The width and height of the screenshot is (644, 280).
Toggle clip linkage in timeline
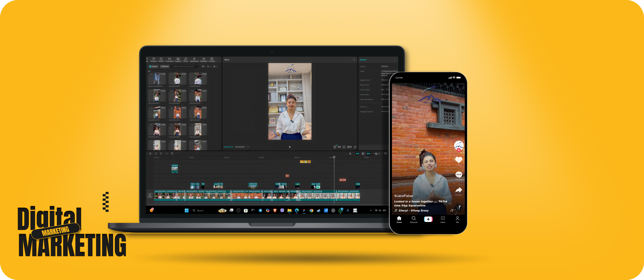tap(369, 154)
